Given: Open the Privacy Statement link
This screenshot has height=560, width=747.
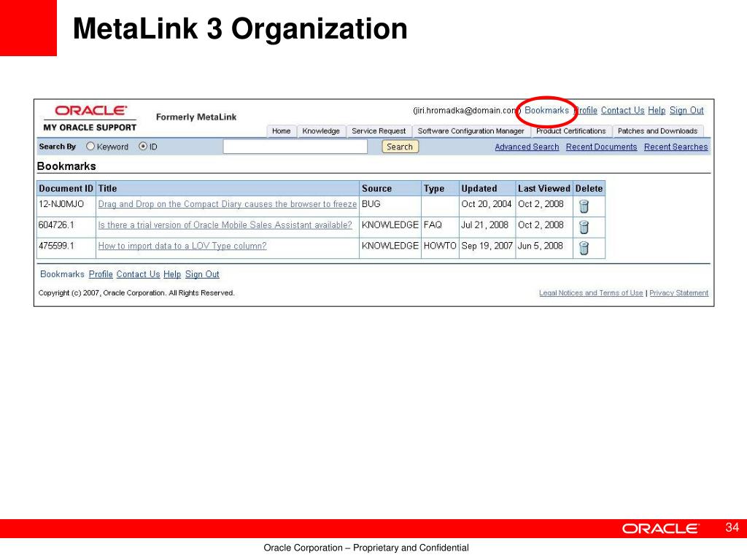Looking at the screenshot, I should pyautogui.click(x=679, y=293).
